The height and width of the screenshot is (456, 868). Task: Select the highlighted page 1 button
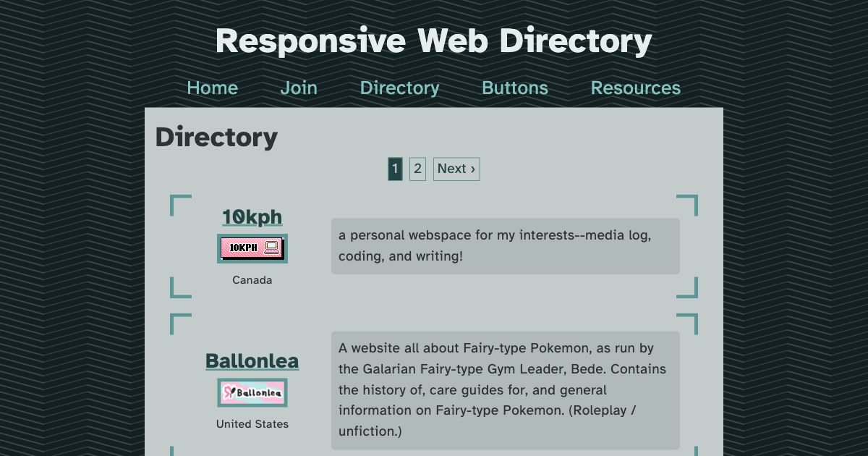[x=394, y=169]
